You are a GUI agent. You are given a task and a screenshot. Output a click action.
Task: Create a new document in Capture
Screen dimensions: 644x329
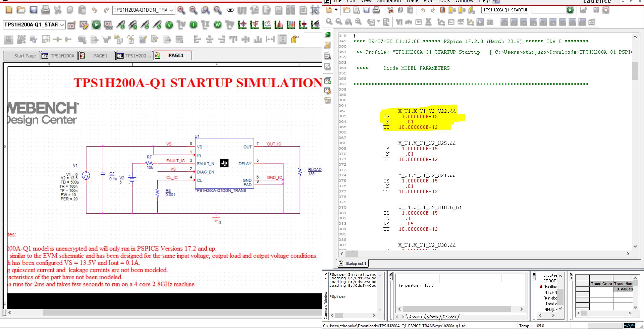(9, 10)
